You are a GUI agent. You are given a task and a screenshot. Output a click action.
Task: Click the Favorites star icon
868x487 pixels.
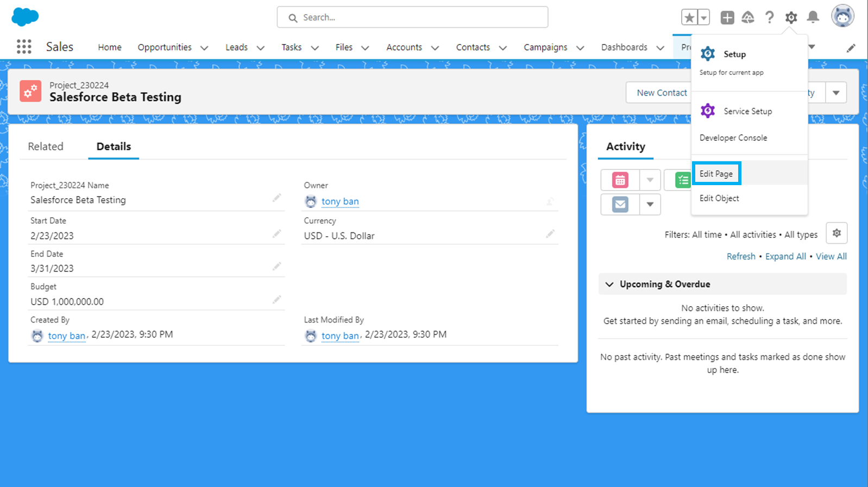[x=689, y=17]
